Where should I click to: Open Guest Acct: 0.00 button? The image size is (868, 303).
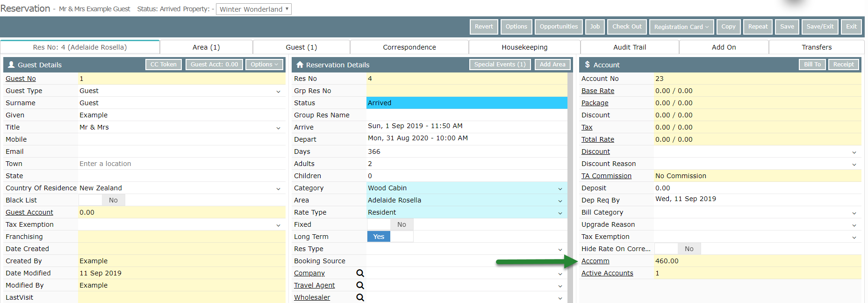tap(214, 65)
